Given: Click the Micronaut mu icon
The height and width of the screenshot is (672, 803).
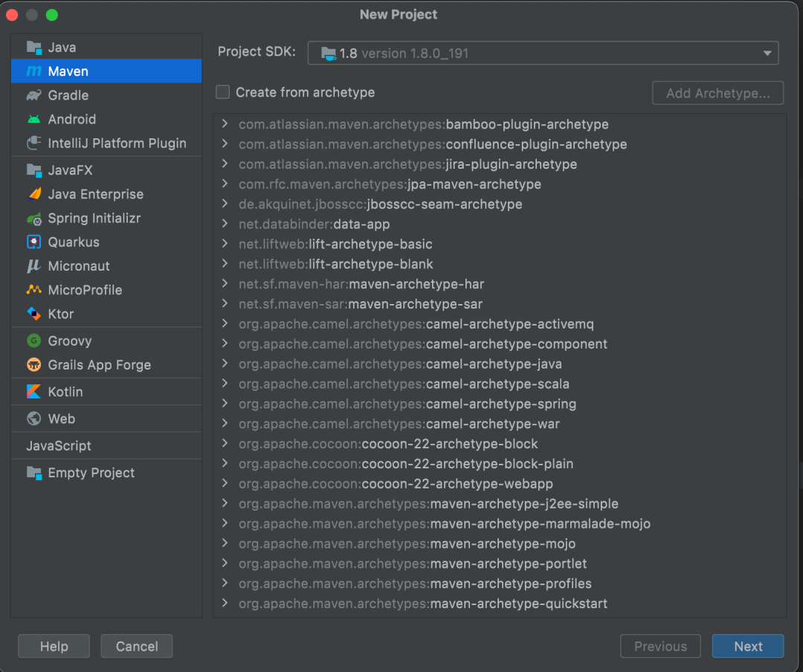Looking at the screenshot, I should [33, 266].
